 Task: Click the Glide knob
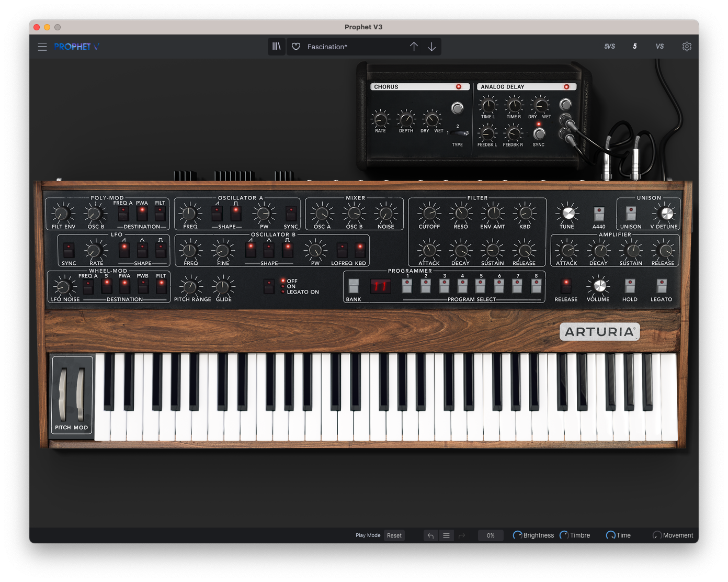222,286
